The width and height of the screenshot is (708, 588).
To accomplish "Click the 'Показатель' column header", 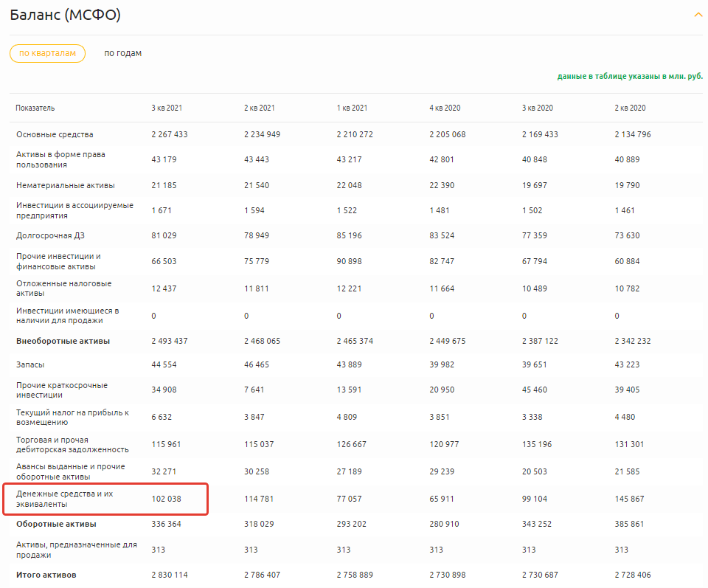I will point(35,108).
